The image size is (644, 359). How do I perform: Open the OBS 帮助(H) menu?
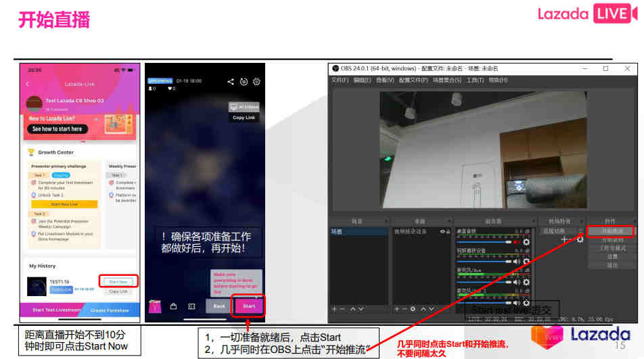click(x=498, y=80)
